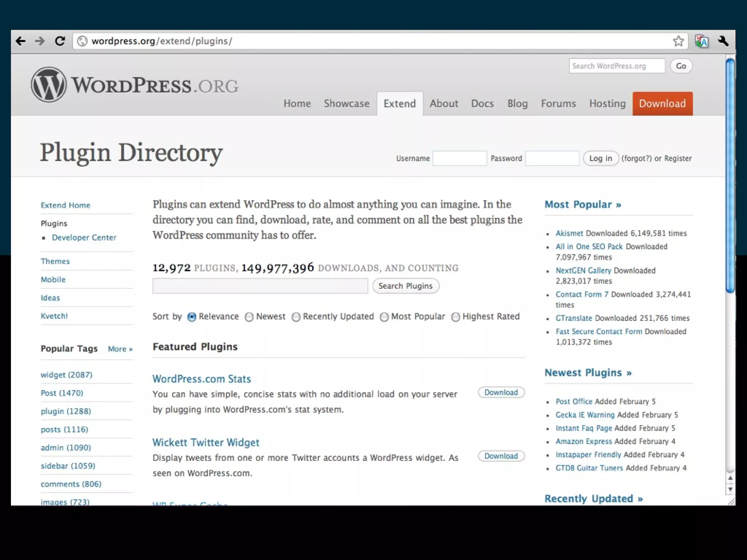Viewport: 747px width, 560px height.
Task: Click the globe icon in address bar
Action: click(83, 41)
